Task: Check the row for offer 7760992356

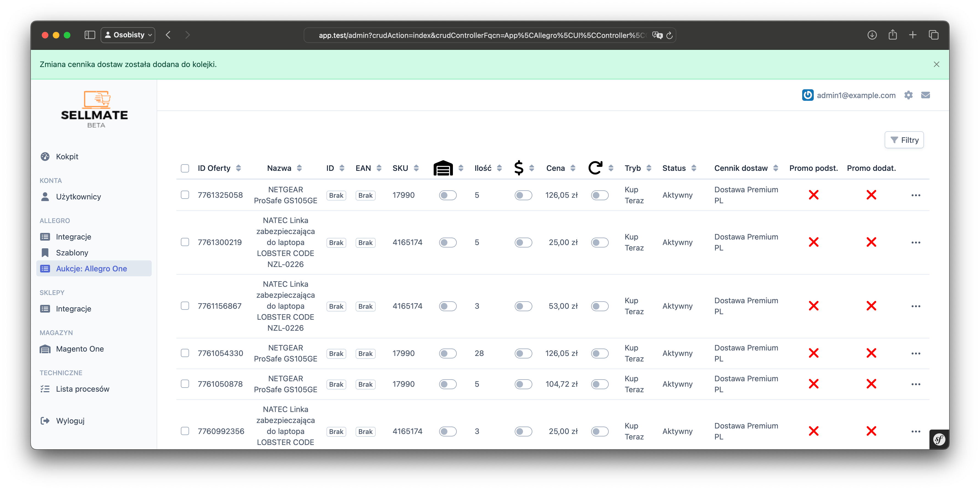Action: [185, 431]
